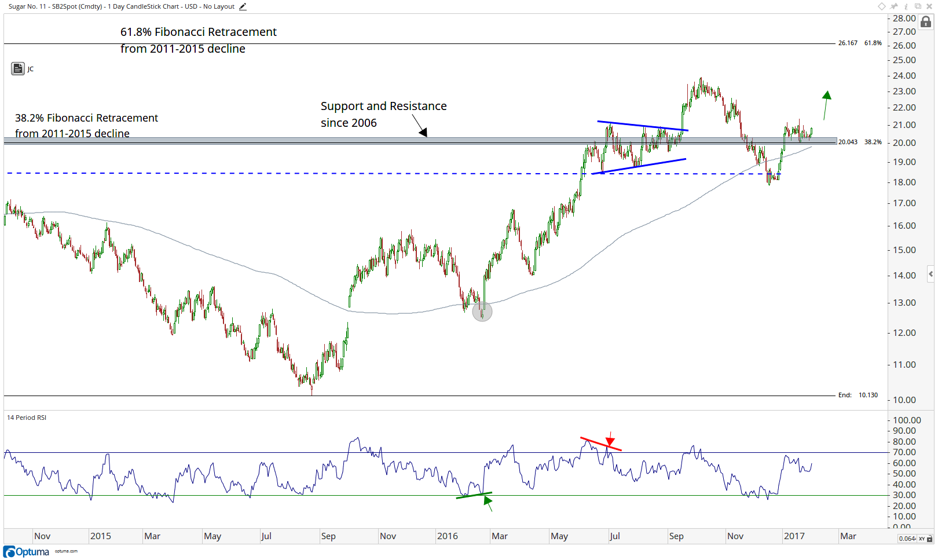Viewport: 938px width, 560px height.
Task: Click the 'Support and Resistance since 2006' annotation
Action: tap(383, 114)
